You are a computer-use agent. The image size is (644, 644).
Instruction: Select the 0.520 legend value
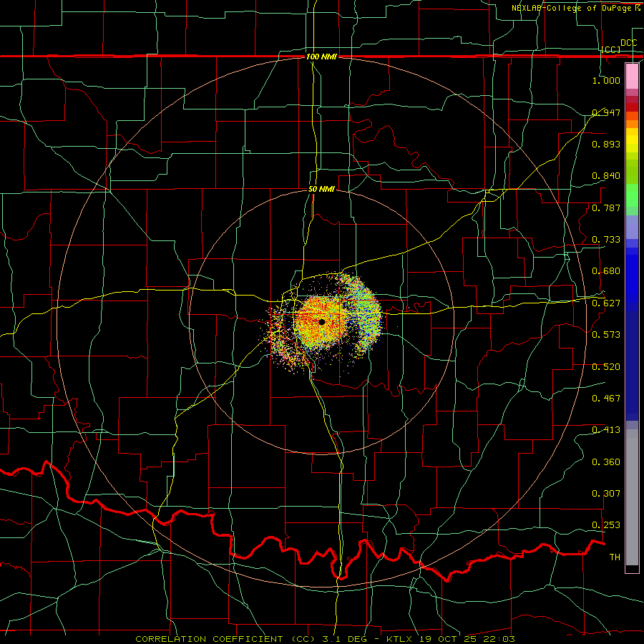pyautogui.click(x=606, y=367)
